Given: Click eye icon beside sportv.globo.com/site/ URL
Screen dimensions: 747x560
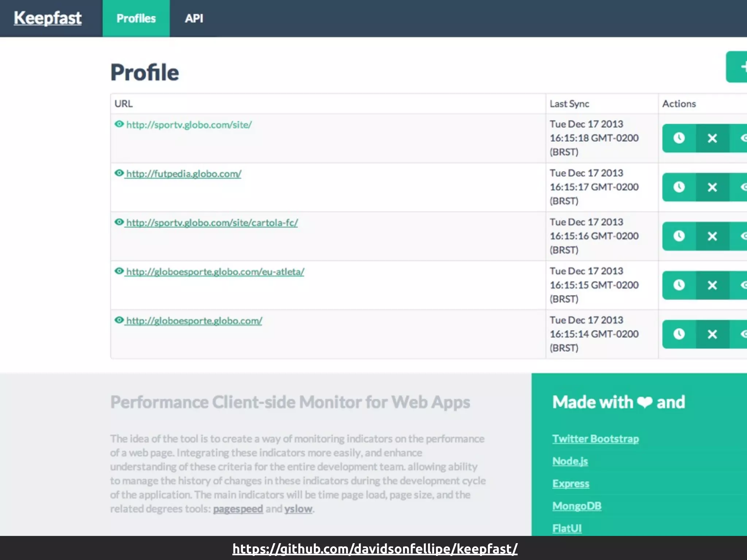Looking at the screenshot, I should pos(119,124).
